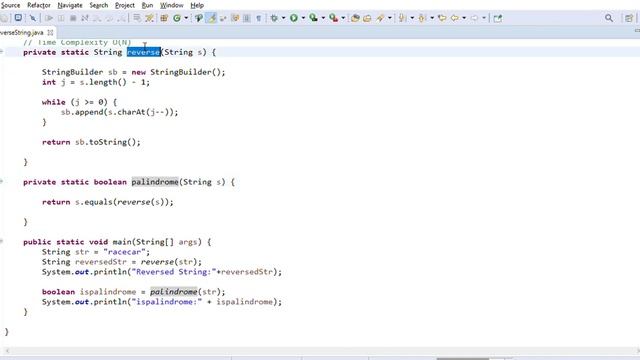This screenshot has width=640, height=360.
Task: Close the ReverseString.java editor tab
Action: (50, 33)
